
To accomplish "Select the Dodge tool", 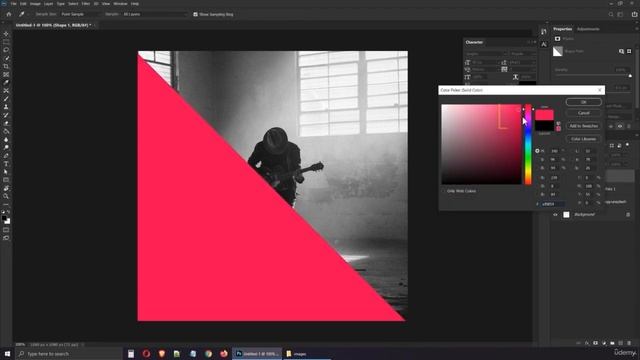I will pyautogui.click(x=6, y=147).
